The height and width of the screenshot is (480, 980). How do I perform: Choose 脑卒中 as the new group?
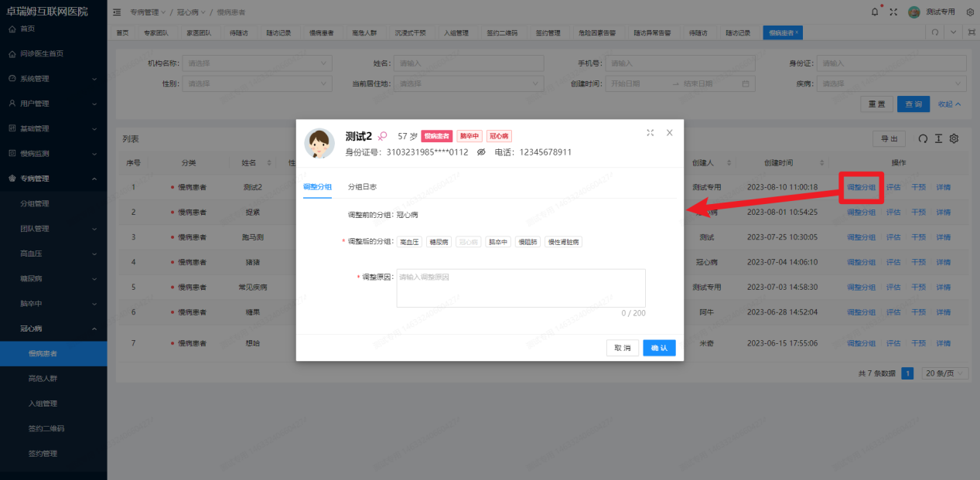498,242
